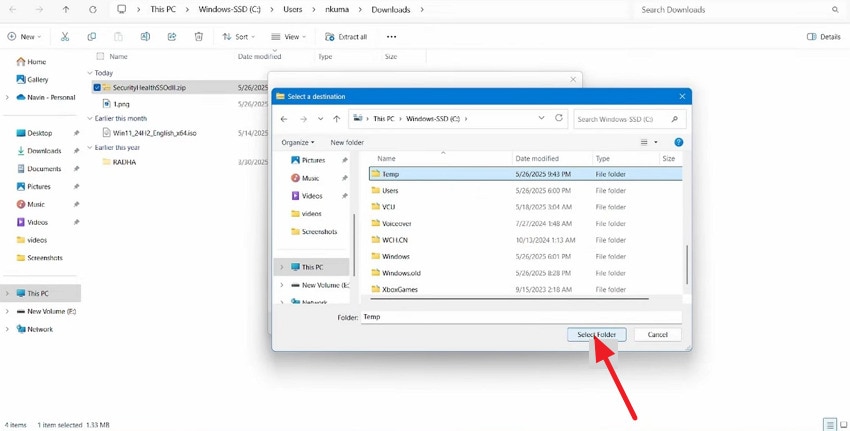Click dialog Back arrow button
This screenshot has height=431, width=850.
pos(284,119)
